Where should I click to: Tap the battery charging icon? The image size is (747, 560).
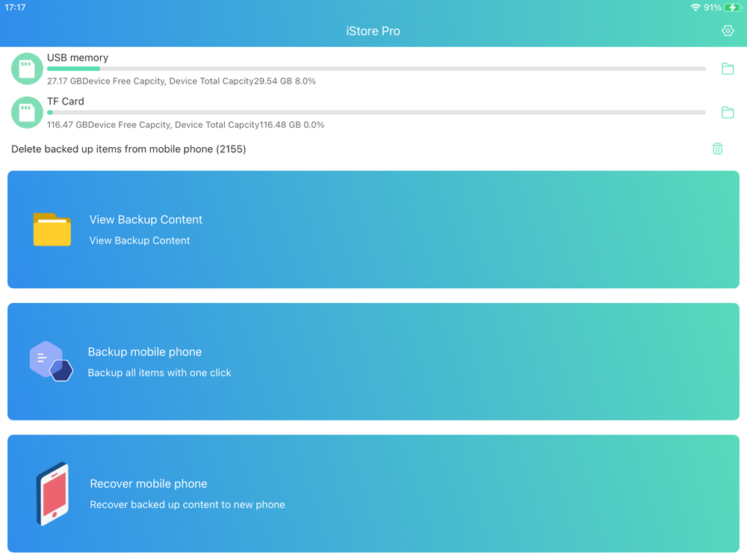tap(733, 7)
